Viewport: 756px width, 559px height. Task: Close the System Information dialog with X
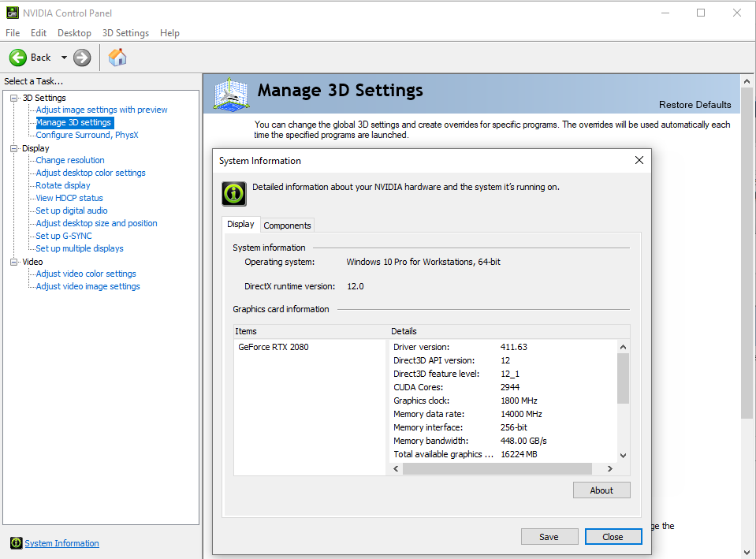click(639, 160)
